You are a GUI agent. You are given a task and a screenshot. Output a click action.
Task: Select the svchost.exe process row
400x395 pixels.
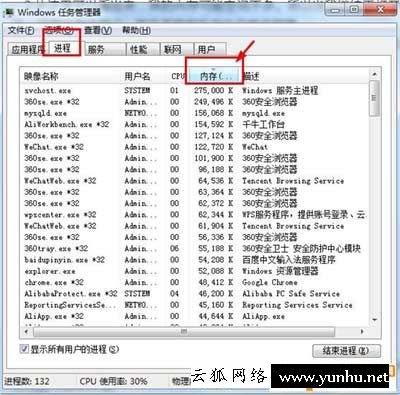coord(195,90)
